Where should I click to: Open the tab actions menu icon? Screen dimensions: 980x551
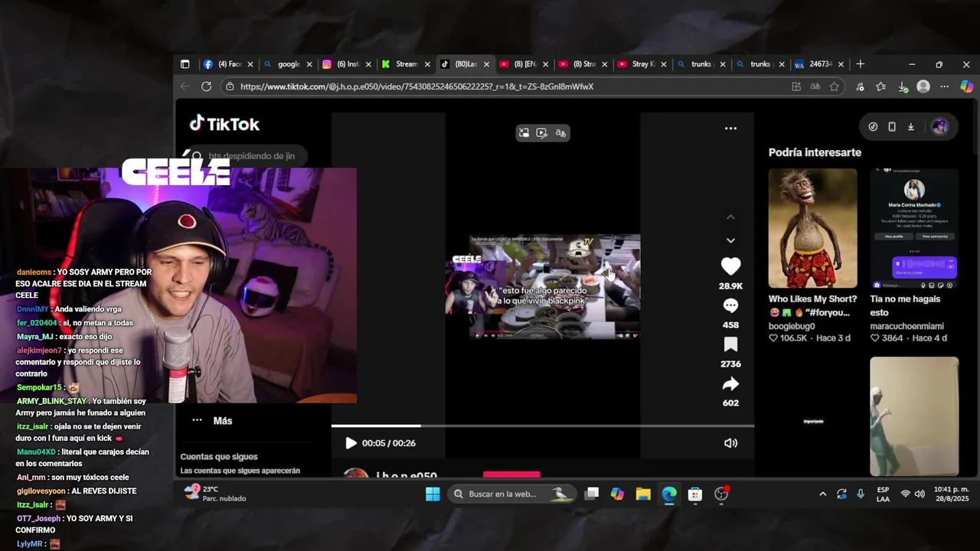click(x=185, y=64)
